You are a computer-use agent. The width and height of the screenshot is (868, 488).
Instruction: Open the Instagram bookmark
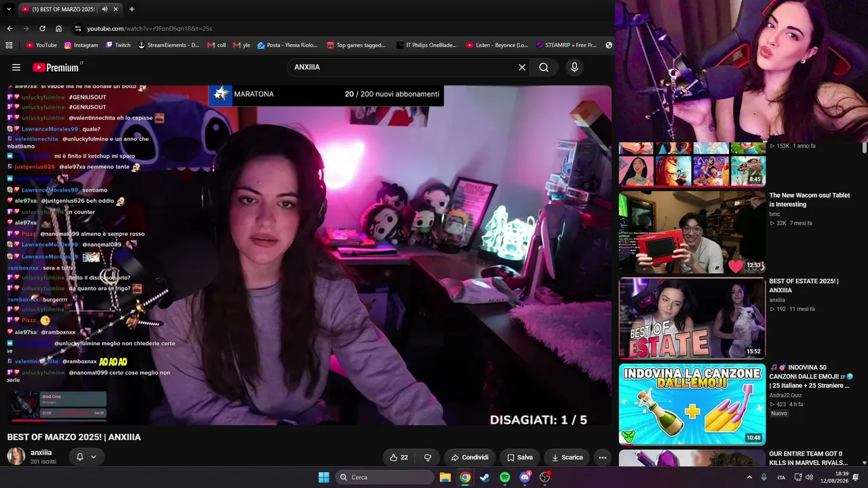pos(81,45)
